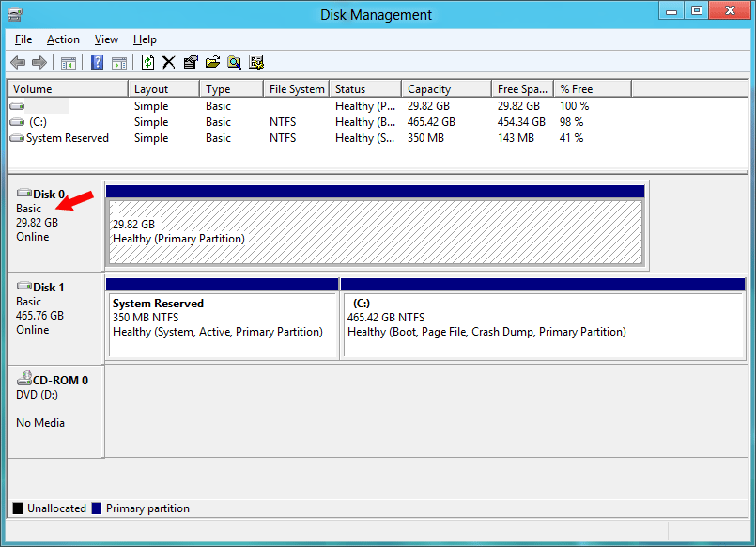Click the Delete X icon in toolbar

pos(169,63)
